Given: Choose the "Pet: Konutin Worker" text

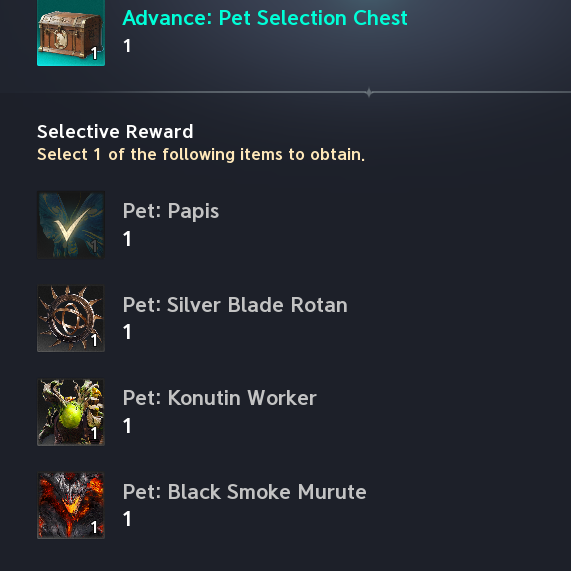Looking at the screenshot, I should point(220,398).
